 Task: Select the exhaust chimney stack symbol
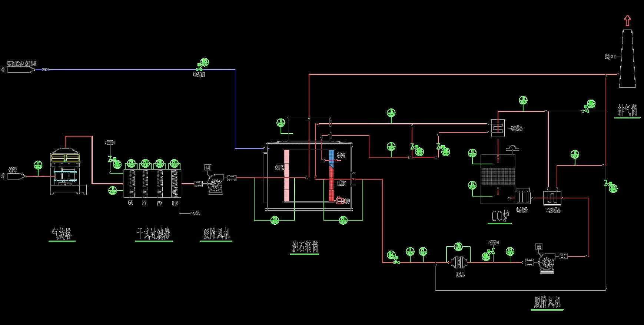pyautogui.click(x=627, y=58)
